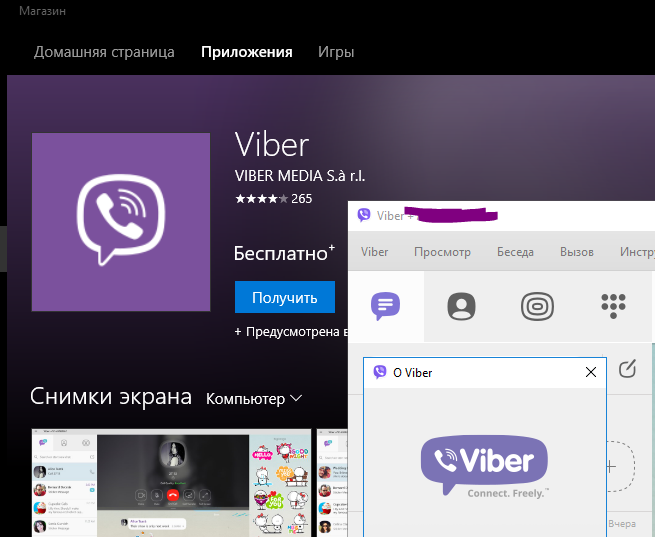Click the compose new message icon

pos(627,369)
